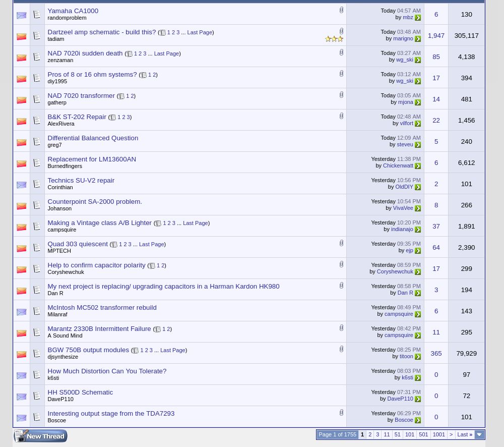This screenshot has width=504, height=447.
Task: Go to last post in Quad 303 quiescent
Action: pos(417,251)
